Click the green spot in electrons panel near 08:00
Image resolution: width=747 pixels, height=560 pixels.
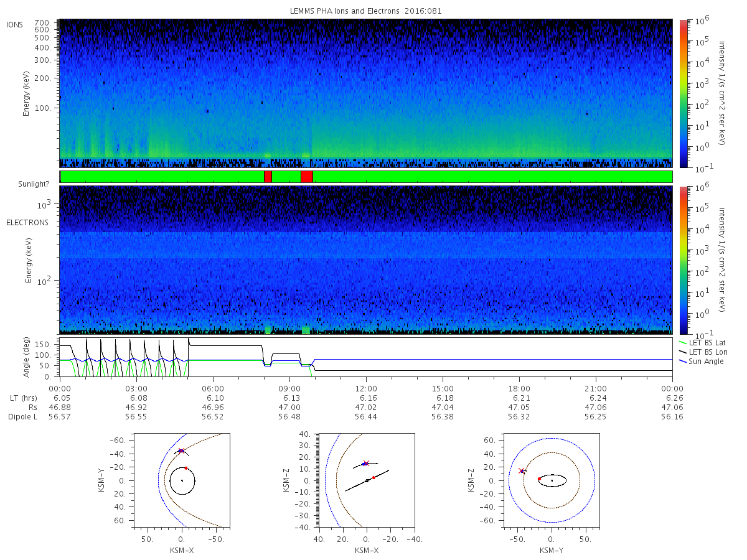click(268, 330)
